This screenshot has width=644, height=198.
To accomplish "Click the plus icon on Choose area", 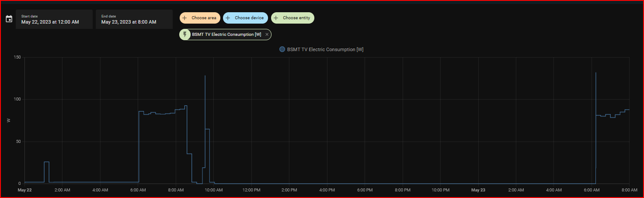I will 184,18.
